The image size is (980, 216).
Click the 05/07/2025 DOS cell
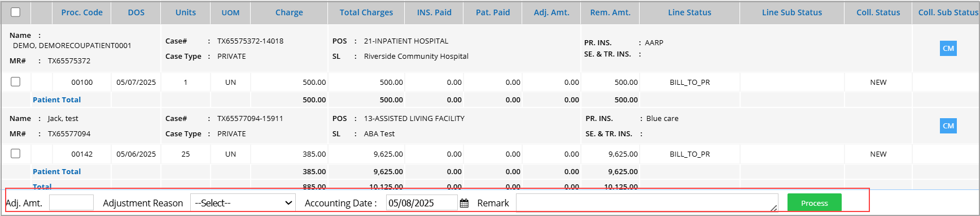coord(136,82)
